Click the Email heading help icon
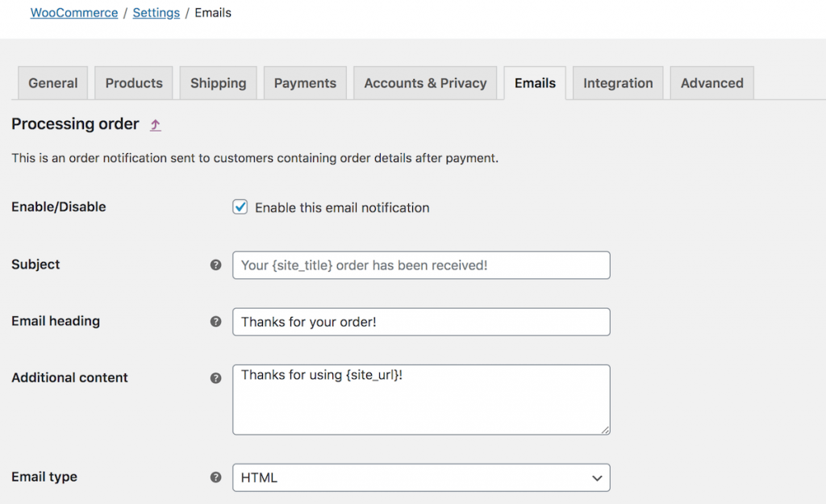 point(215,321)
